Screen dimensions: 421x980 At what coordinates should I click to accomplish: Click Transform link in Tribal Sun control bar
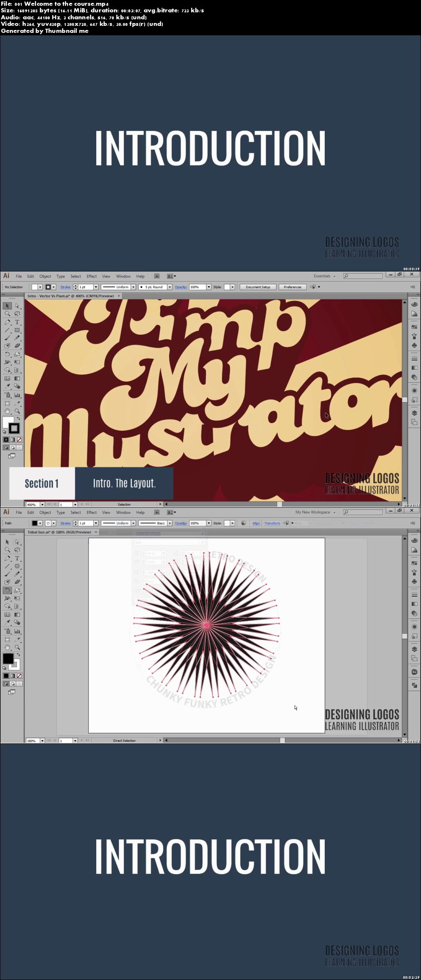pyautogui.click(x=272, y=523)
